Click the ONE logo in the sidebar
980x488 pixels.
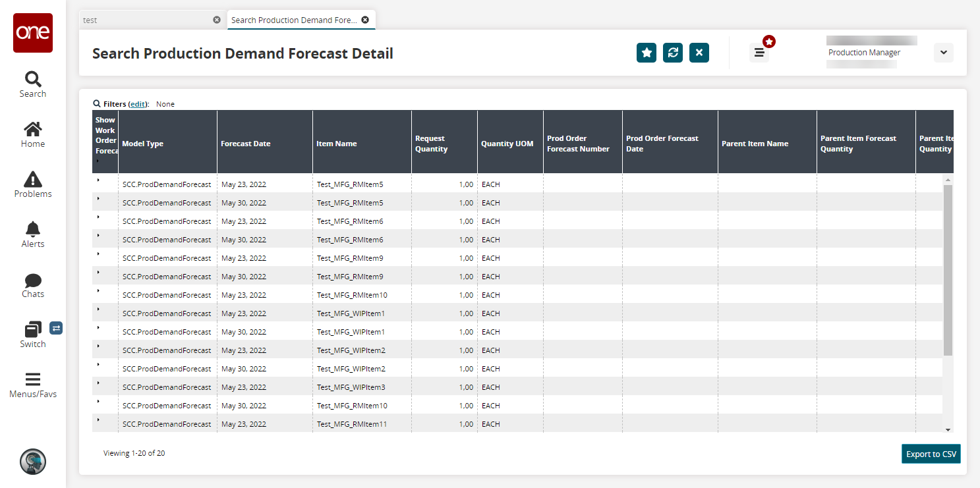tap(33, 33)
